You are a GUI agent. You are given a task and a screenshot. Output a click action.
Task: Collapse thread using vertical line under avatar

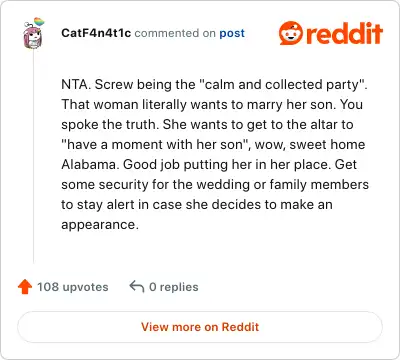[33, 156]
